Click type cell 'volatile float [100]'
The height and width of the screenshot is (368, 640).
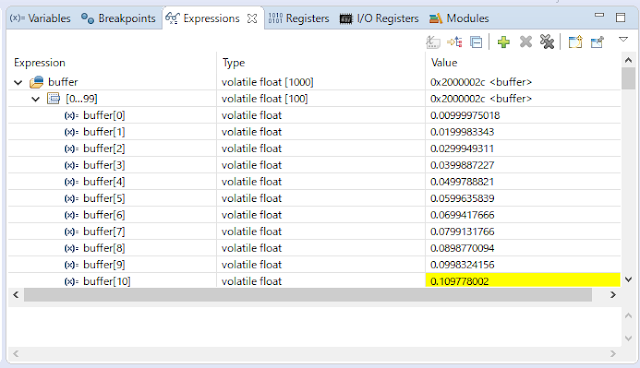tap(264, 99)
